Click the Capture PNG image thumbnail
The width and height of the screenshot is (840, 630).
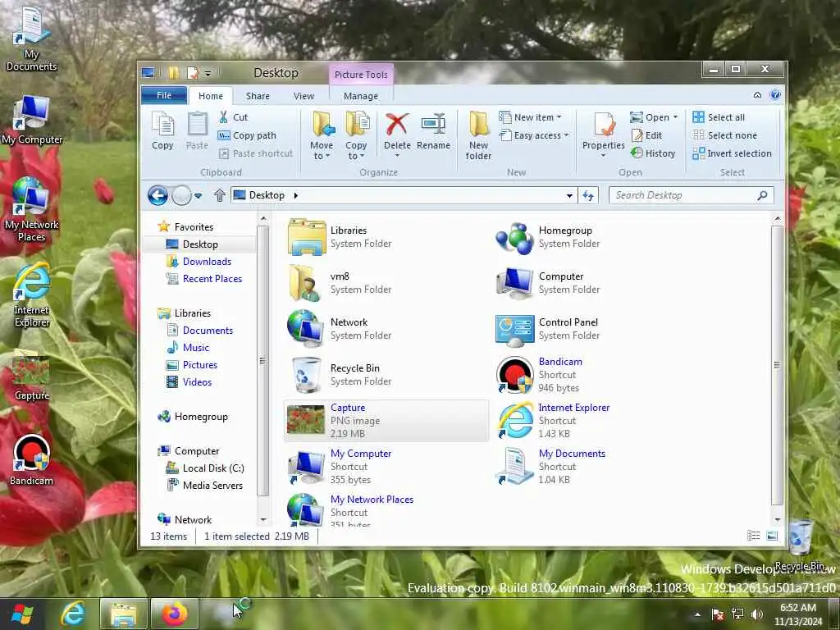tap(305, 419)
